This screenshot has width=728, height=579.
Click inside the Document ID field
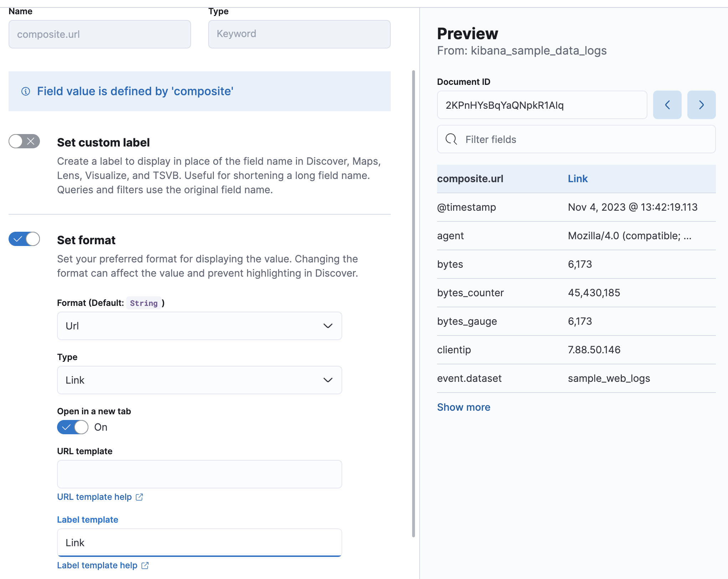pyautogui.click(x=542, y=104)
